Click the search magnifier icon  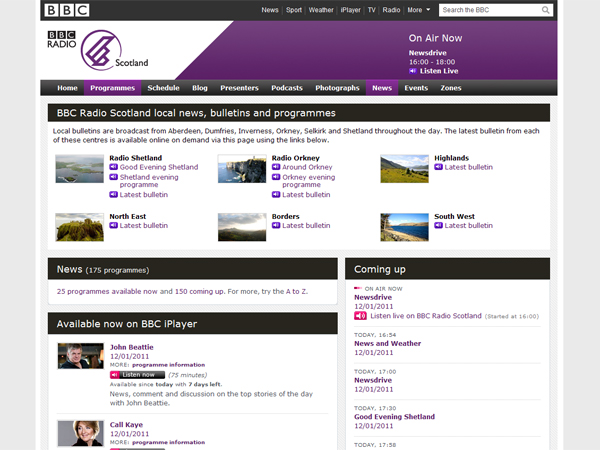[546, 10]
